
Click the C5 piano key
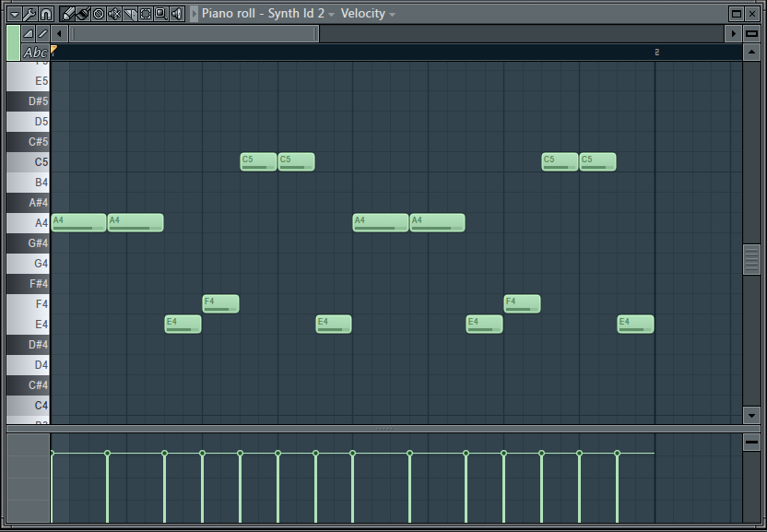(28, 162)
